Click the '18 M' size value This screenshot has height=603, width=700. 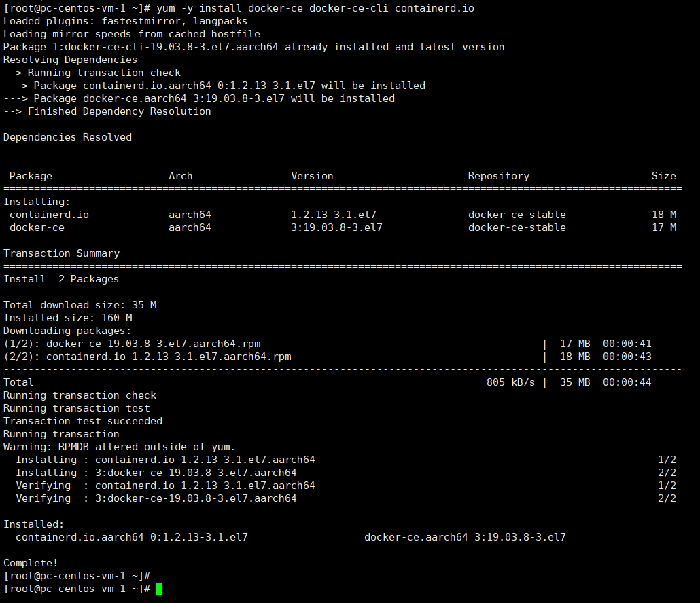(664, 215)
